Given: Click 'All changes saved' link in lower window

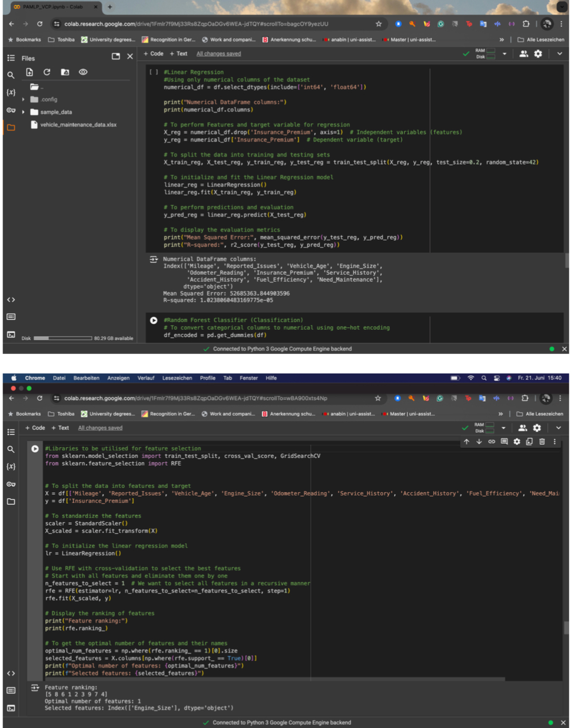Looking at the screenshot, I should pos(100,428).
